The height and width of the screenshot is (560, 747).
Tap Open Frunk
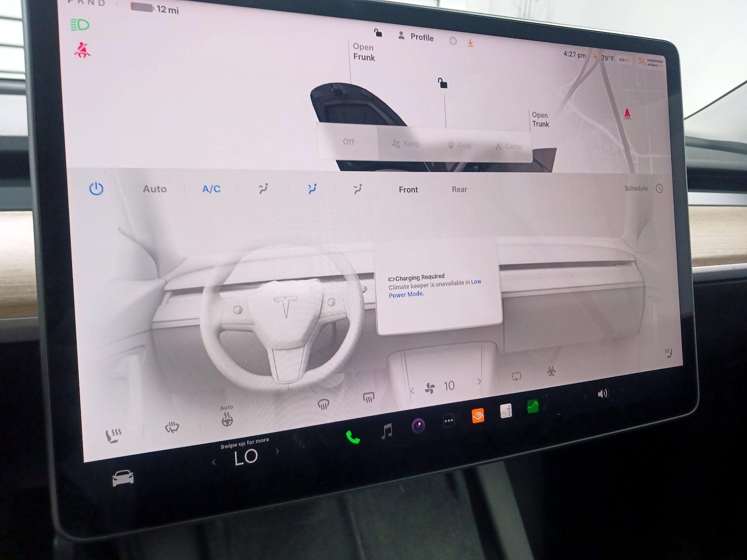(364, 52)
